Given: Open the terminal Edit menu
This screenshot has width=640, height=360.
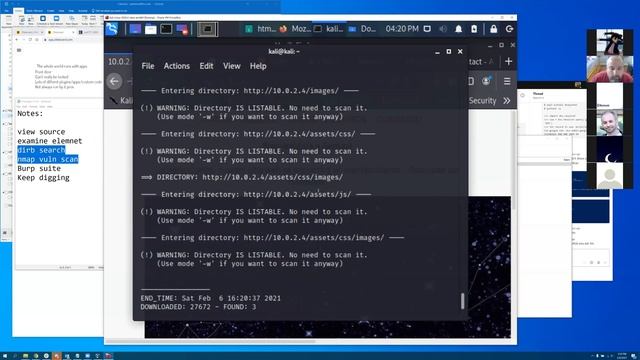Looking at the screenshot, I should click(206, 66).
